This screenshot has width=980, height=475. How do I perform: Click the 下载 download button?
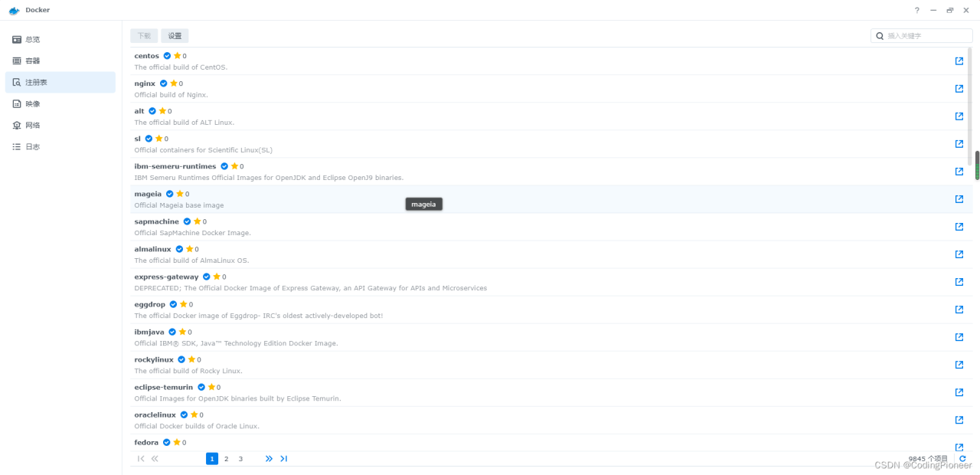click(x=144, y=36)
